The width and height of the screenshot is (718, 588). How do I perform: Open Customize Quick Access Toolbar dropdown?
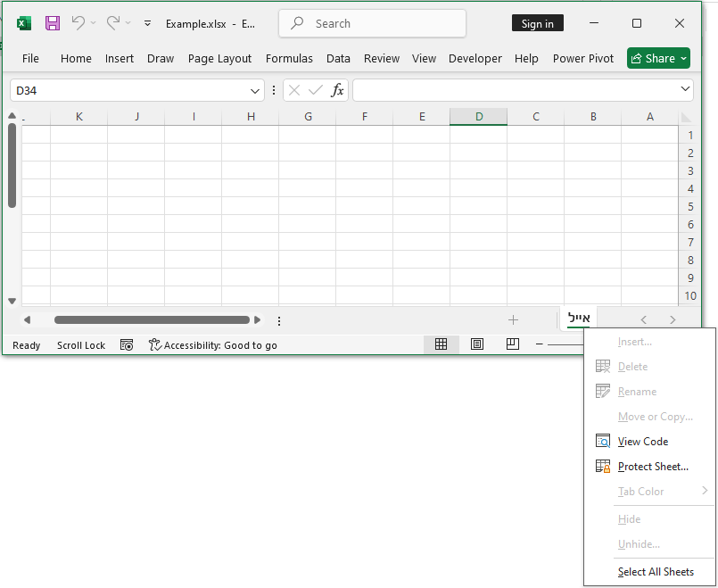click(147, 24)
